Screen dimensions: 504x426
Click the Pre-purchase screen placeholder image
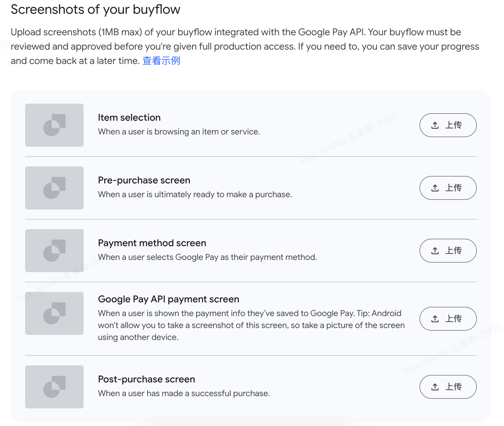pos(54,188)
